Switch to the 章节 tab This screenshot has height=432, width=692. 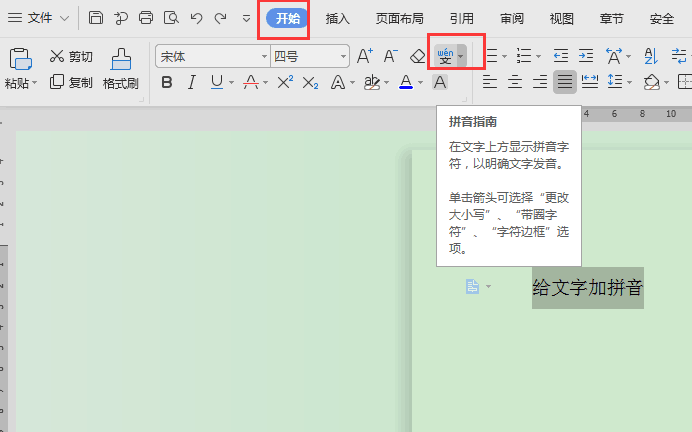click(x=611, y=19)
